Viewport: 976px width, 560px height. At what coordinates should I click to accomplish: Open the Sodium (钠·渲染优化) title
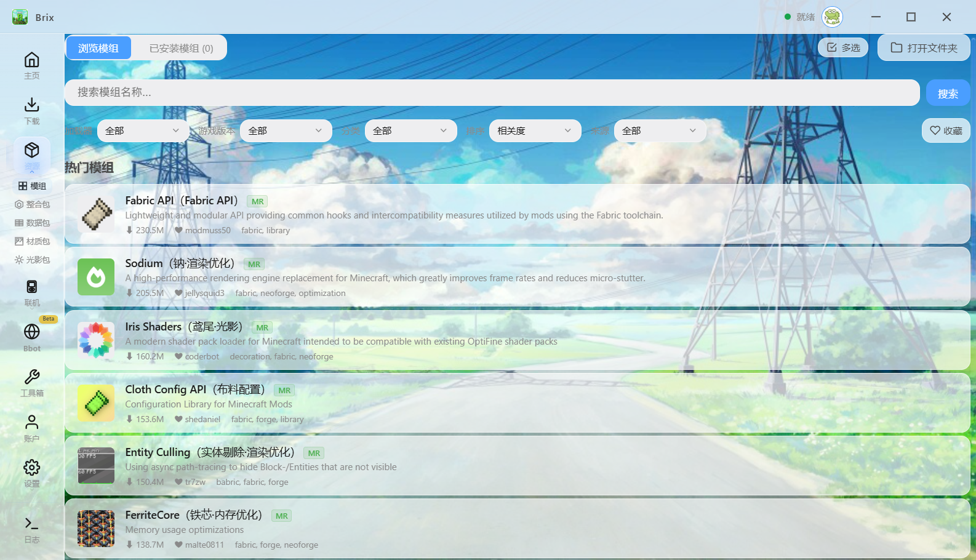click(180, 263)
